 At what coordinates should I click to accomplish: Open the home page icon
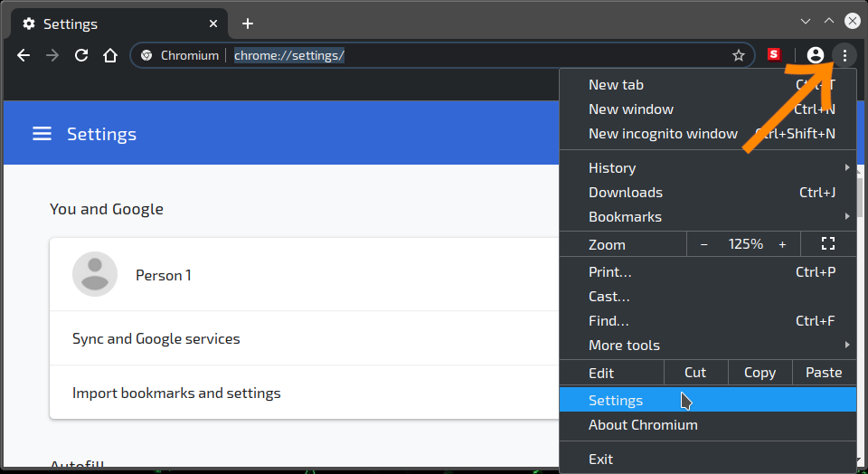(110, 55)
